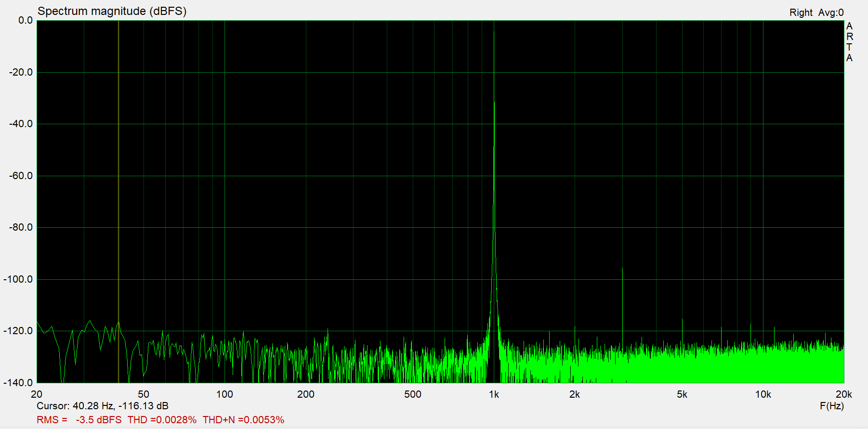Click the -40.0 dB axis label
The height and width of the screenshot is (429, 868).
(x=21, y=124)
